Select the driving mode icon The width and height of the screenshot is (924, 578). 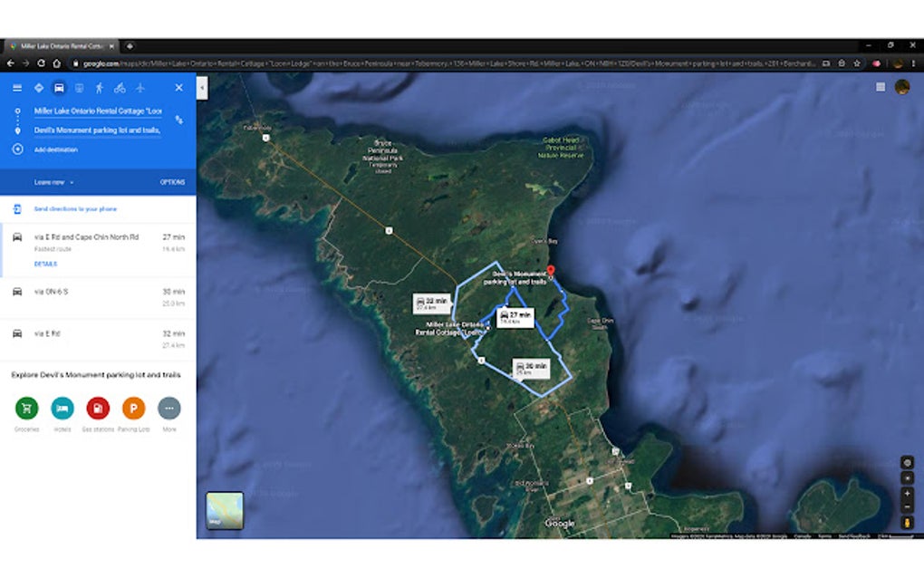pos(60,88)
